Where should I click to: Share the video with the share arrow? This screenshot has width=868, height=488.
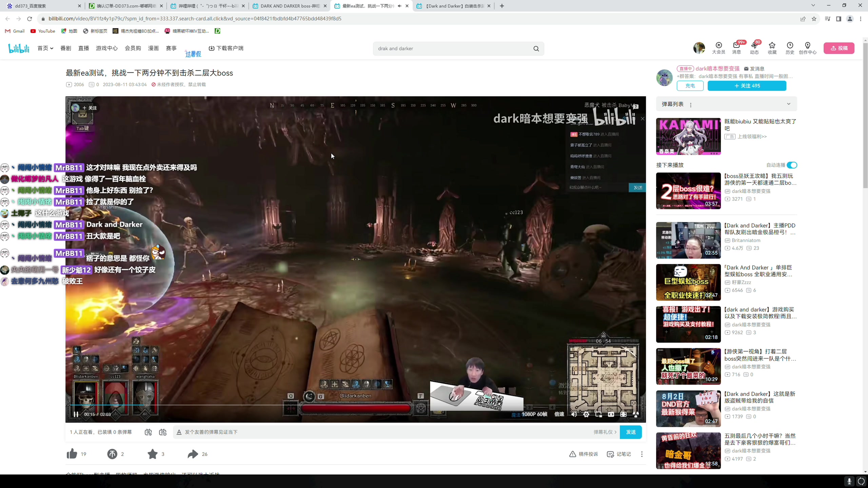tap(193, 454)
